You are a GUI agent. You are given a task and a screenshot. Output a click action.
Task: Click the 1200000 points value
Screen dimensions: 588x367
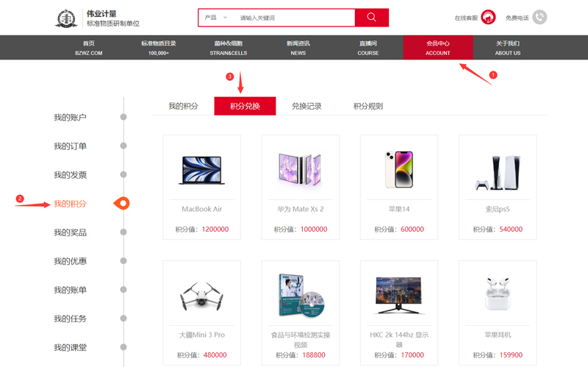pyautogui.click(x=215, y=229)
